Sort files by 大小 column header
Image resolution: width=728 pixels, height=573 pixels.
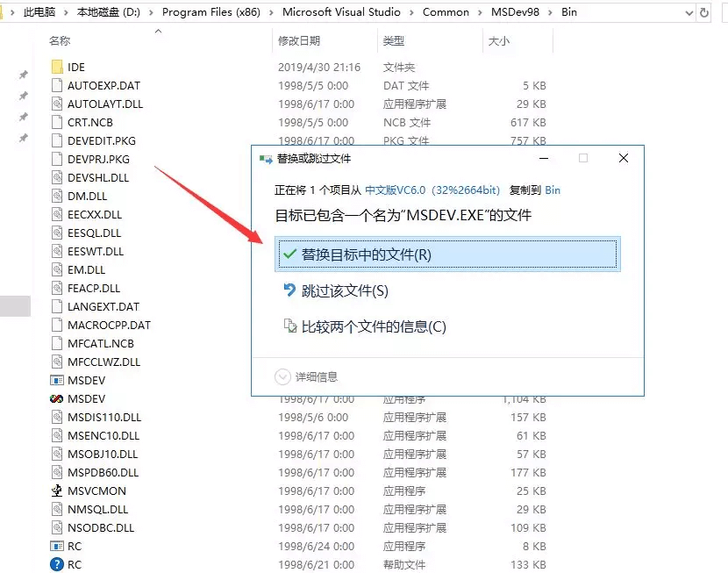tap(499, 41)
